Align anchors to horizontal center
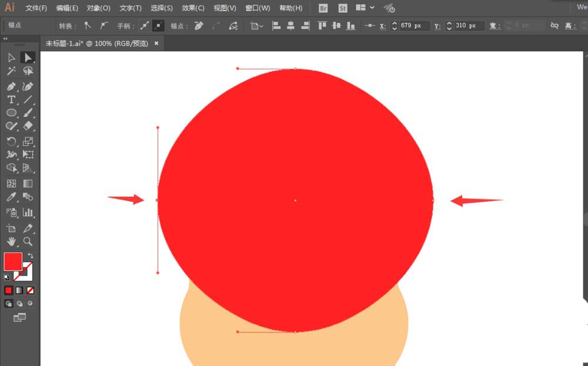Viewport: 588px width, 366px height. pyautogui.click(x=290, y=25)
